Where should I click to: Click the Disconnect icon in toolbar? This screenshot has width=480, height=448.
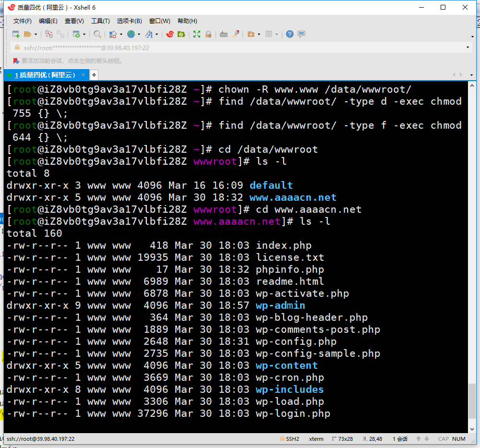(x=60, y=34)
